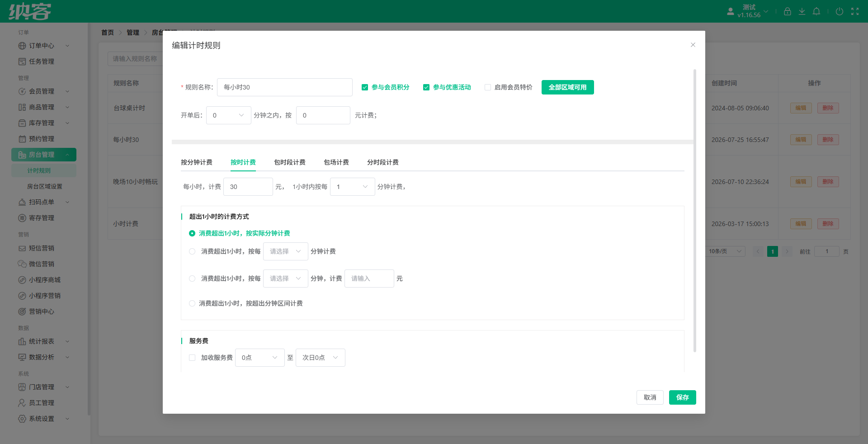Click the 商品管理 sidebar icon
This screenshot has height=444, width=868.
coord(22,107)
